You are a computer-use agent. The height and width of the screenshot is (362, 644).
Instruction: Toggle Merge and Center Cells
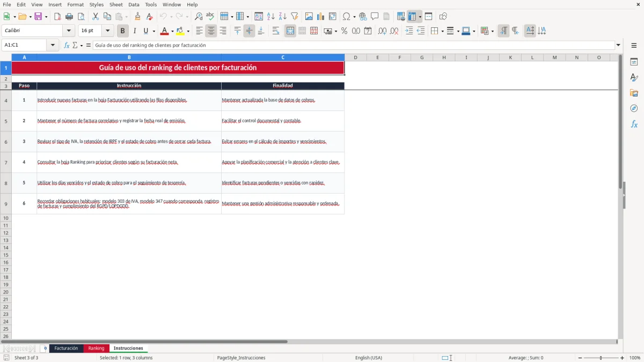coord(290,31)
